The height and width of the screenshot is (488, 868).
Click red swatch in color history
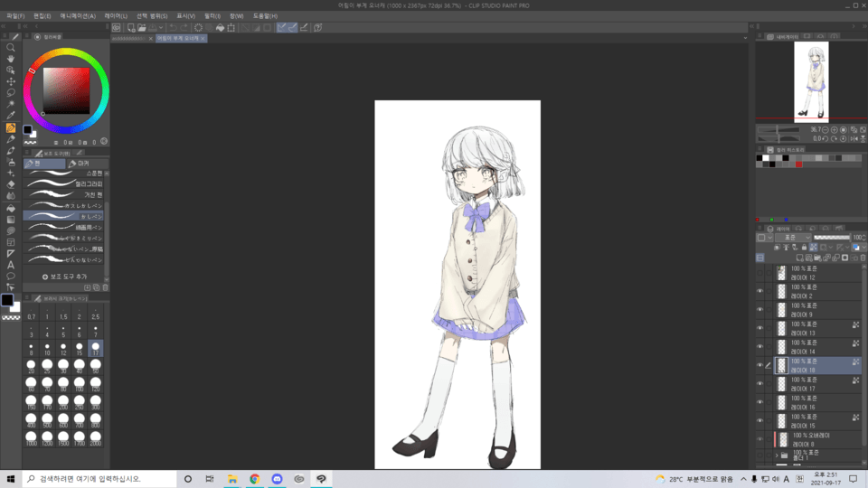coord(798,164)
